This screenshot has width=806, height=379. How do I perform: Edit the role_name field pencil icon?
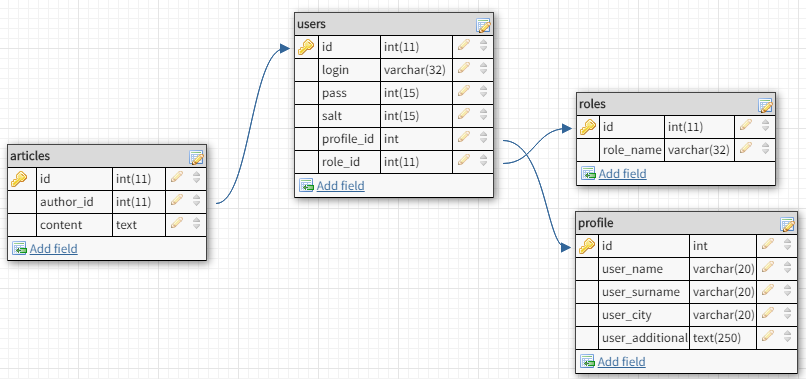pos(746,148)
